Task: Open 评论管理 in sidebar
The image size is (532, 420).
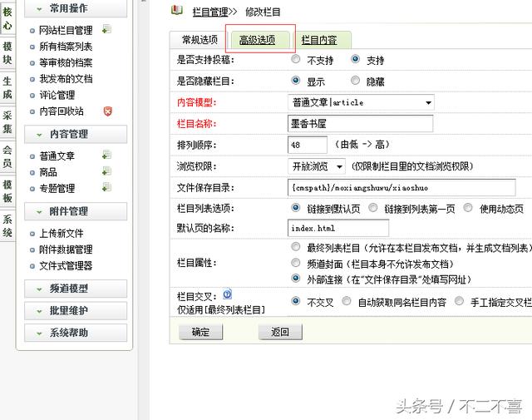Action: coord(57,95)
